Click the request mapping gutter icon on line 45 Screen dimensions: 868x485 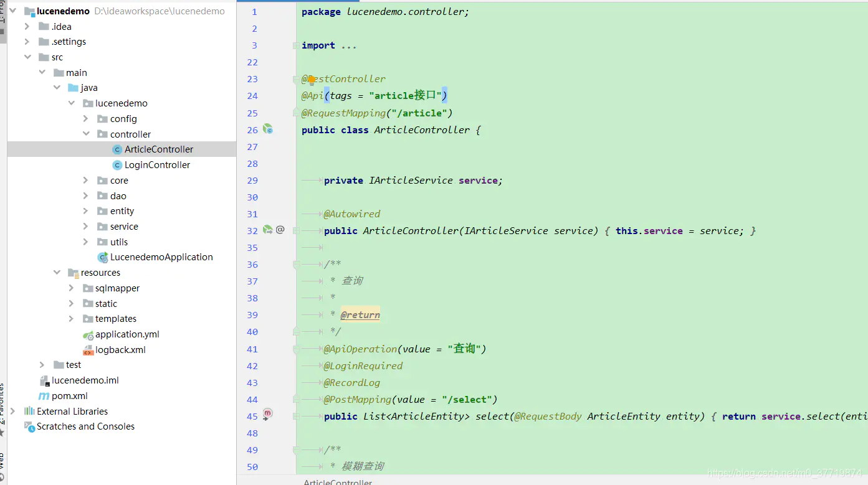267,413
